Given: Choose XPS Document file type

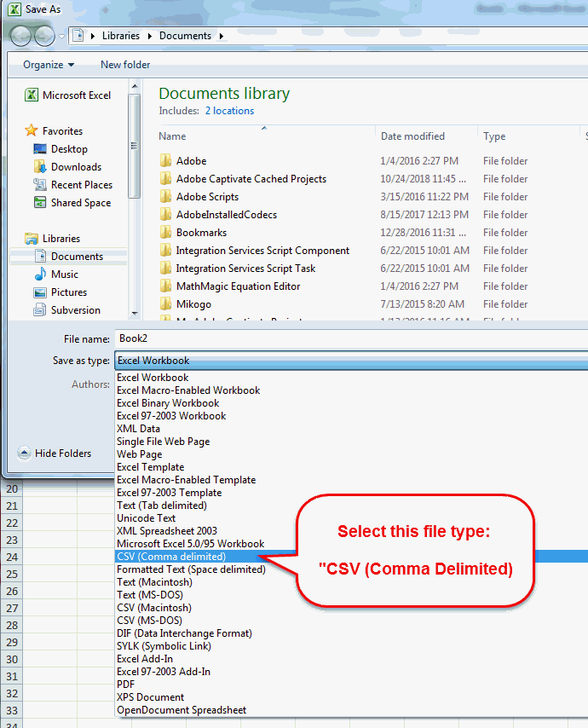Looking at the screenshot, I should click(x=150, y=697).
